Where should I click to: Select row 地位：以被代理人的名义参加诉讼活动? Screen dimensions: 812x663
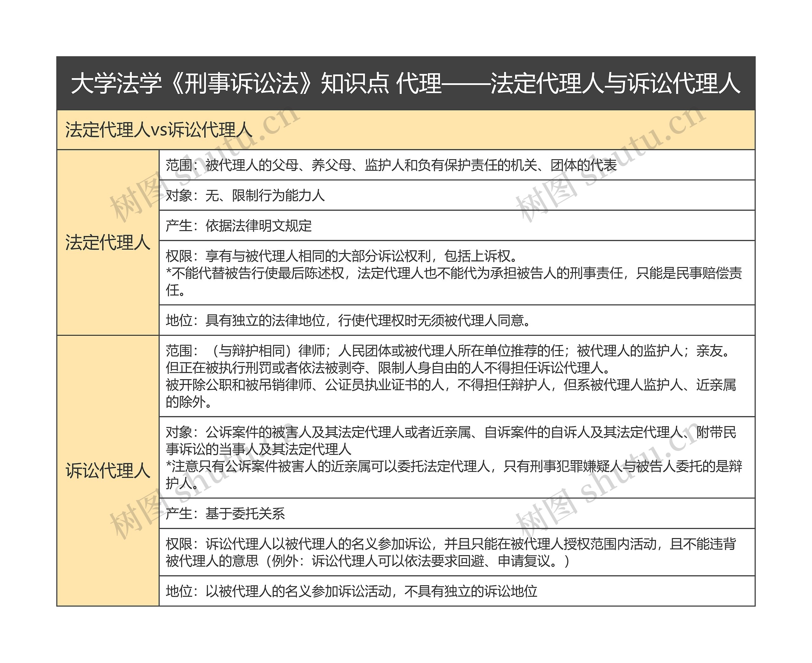pos(457,591)
